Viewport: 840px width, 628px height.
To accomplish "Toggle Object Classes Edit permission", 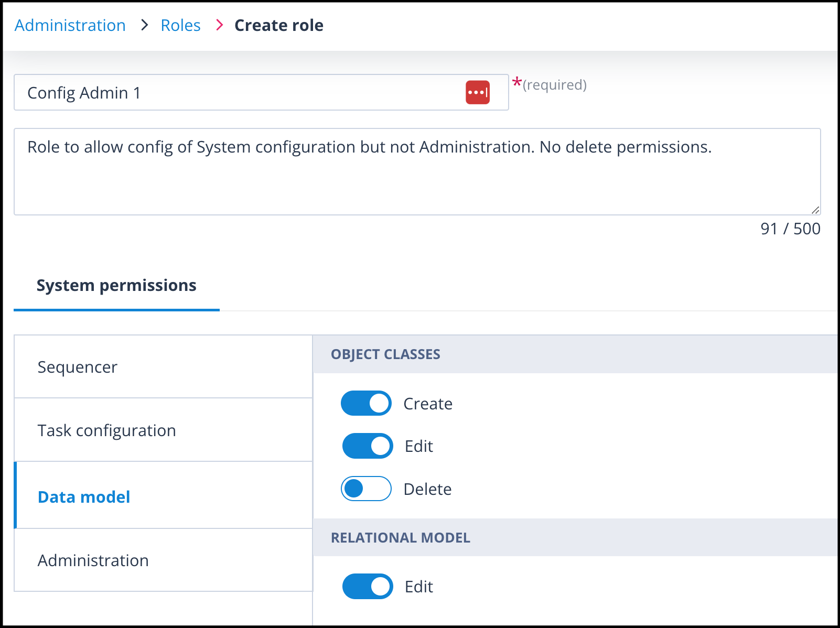I will point(368,446).
